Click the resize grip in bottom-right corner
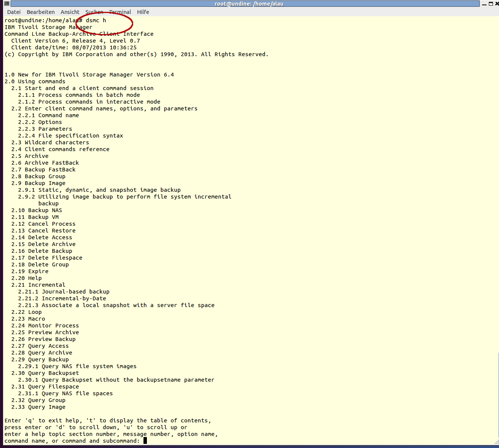Image resolution: width=499 pixels, height=448 pixels. [x=496, y=442]
